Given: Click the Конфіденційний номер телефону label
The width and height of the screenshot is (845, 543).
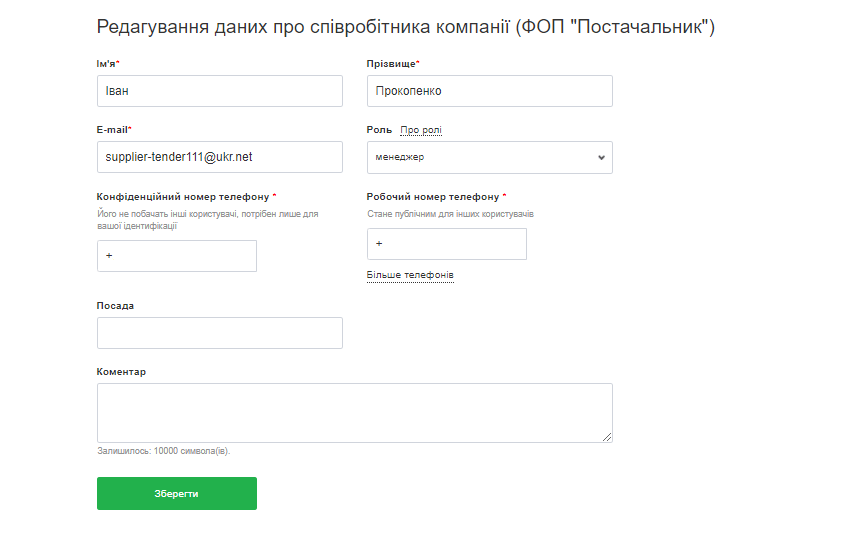Looking at the screenshot, I should [x=183, y=197].
